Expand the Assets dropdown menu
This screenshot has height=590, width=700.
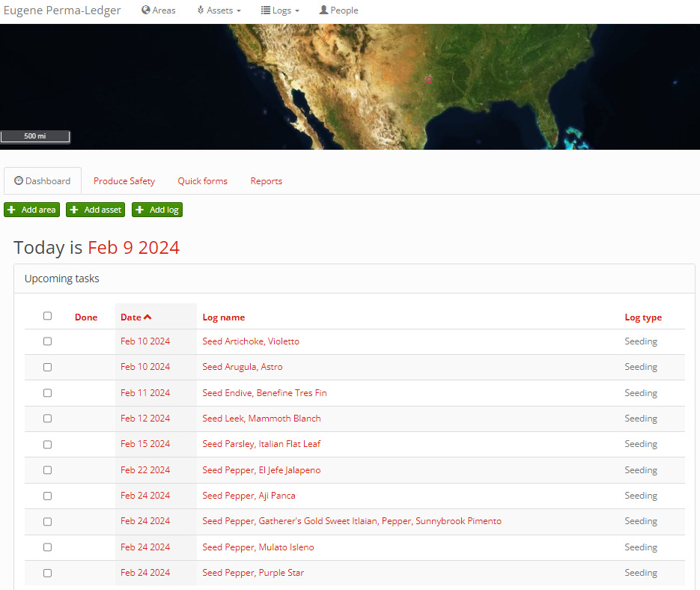point(219,10)
